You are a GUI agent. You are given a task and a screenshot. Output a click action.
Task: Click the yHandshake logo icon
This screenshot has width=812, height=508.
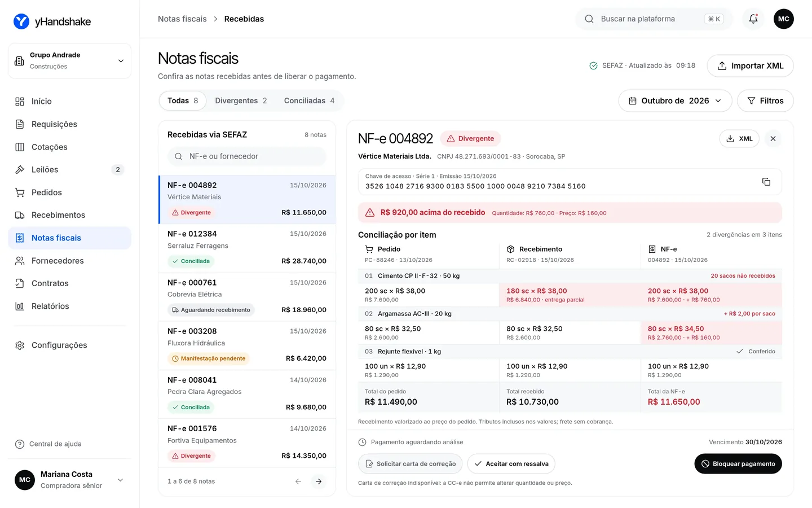pyautogui.click(x=21, y=21)
